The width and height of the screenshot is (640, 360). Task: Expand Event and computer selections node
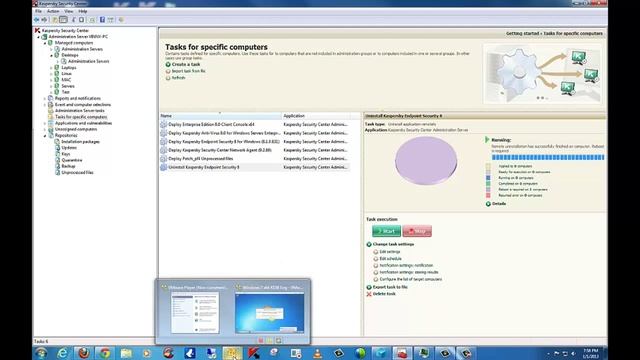click(45, 104)
